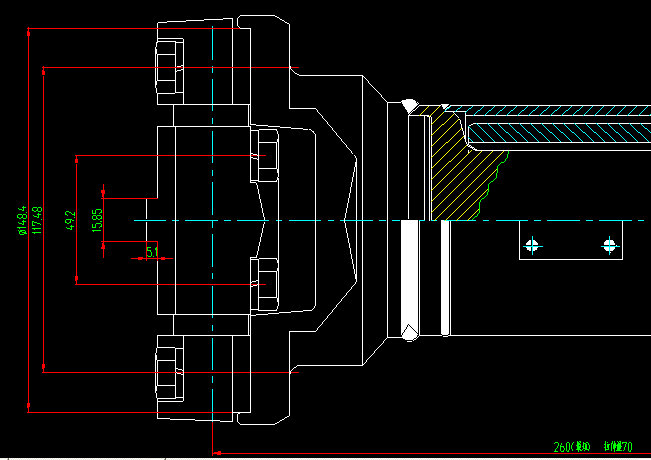The height and width of the screenshot is (460, 651).
Task: Select the green wavy break line
Action: point(492,185)
